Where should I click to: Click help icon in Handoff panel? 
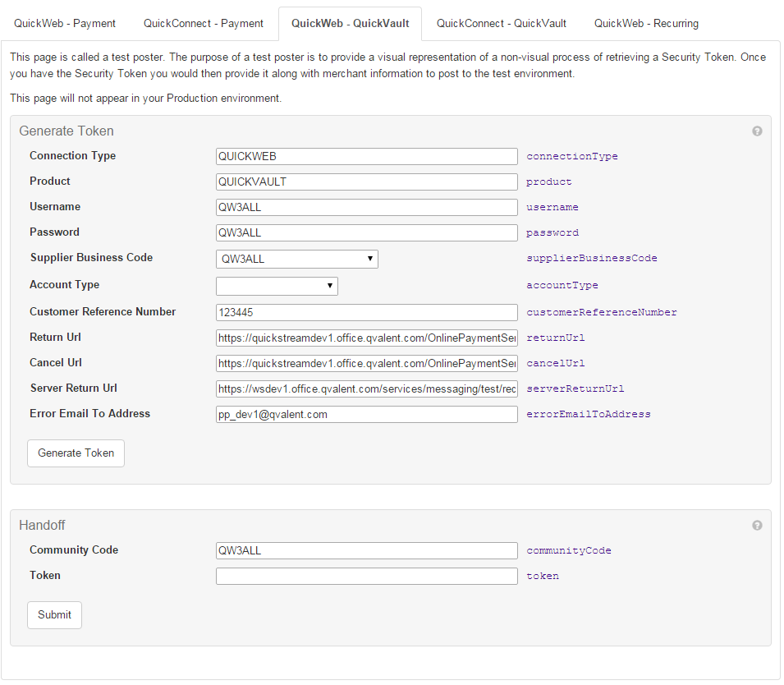pyautogui.click(x=757, y=526)
